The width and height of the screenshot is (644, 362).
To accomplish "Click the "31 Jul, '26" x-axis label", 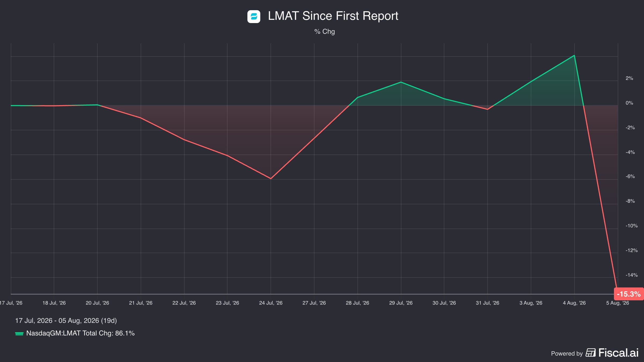I will click(x=488, y=303).
